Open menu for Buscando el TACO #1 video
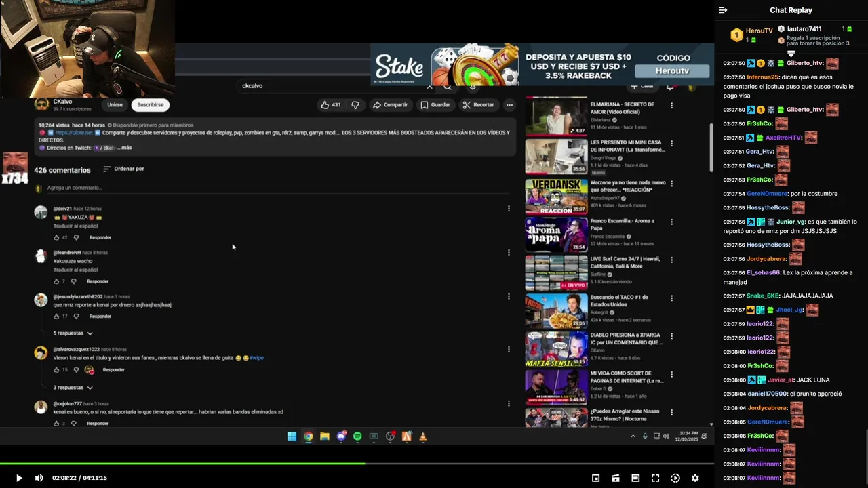The height and width of the screenshot is (488, 868). pos(671,298)
